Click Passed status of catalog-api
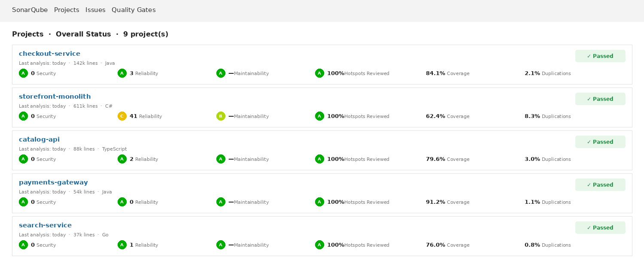This screenshot has width=644, height=266. (600, 142)
